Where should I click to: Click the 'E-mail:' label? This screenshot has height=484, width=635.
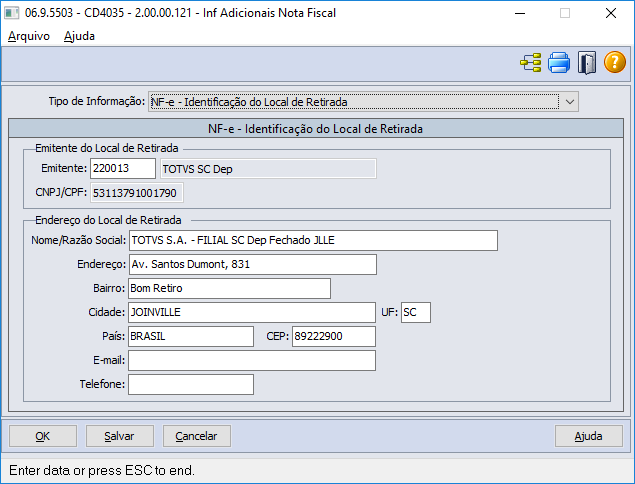click(x=109, y=360)
